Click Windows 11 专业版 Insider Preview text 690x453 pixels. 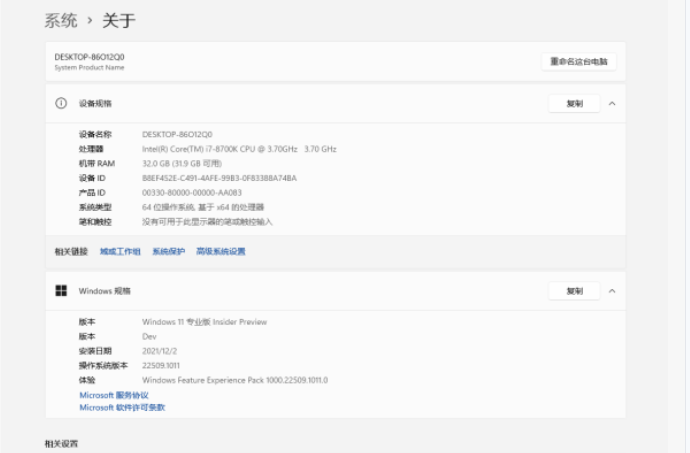coord(204,322)
